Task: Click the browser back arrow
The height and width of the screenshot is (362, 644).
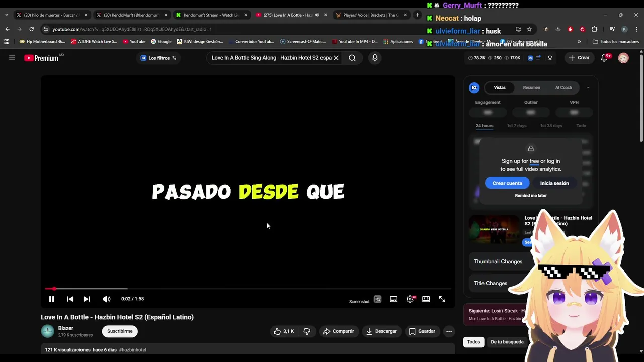Action: tap(7, 29)
